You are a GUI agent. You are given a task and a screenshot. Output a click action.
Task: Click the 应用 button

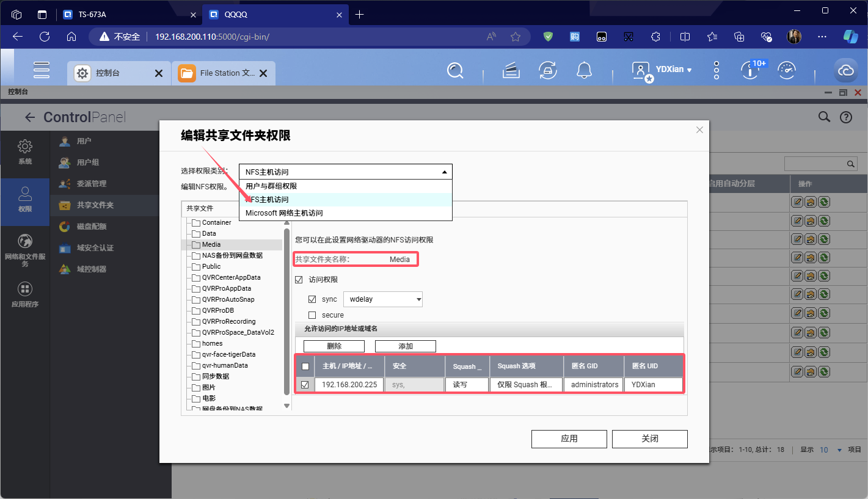569,439
